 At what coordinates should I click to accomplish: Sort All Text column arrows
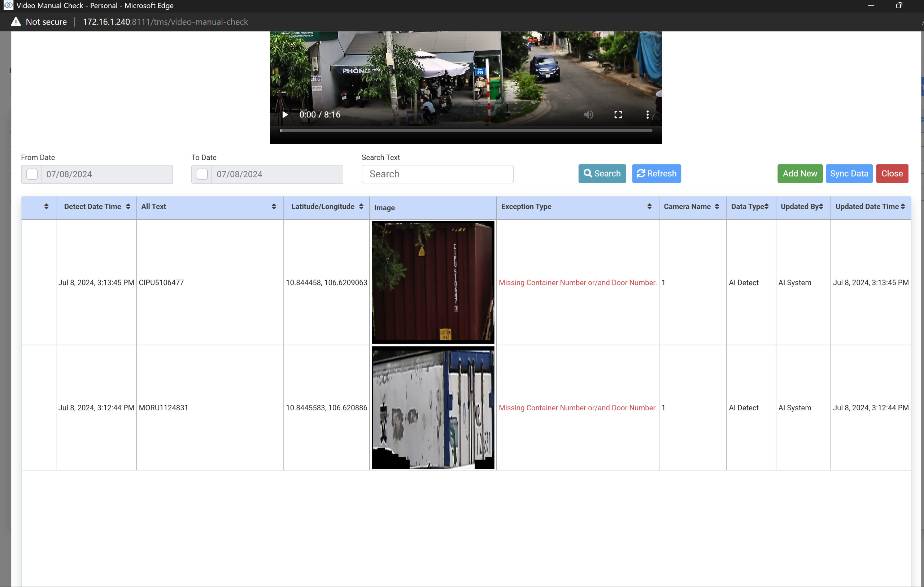(x=274, y=207)
